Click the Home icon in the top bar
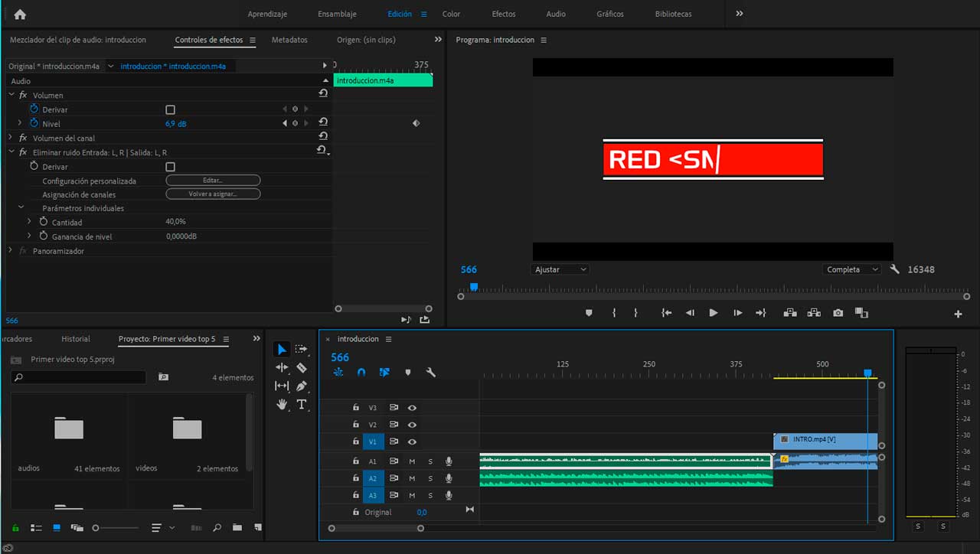 point(20,15)
